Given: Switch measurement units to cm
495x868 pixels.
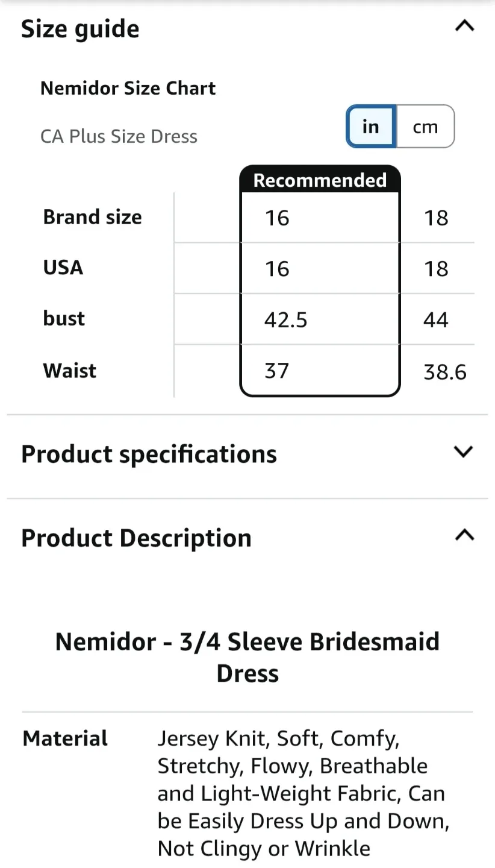Looking at the screenshot, I should [x=425, y=127].
